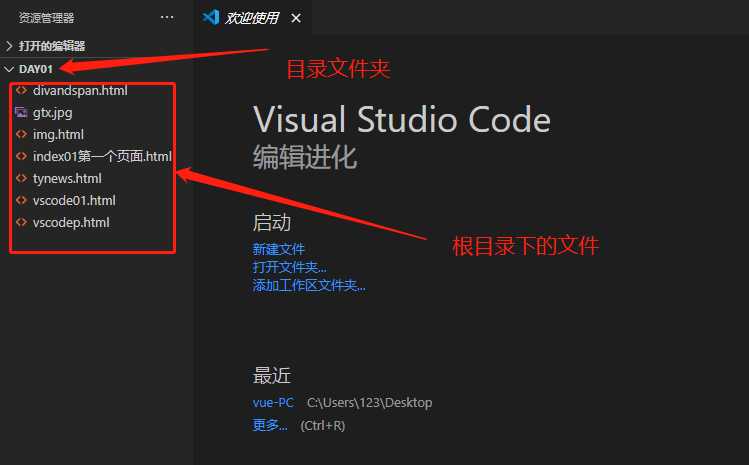Click the 最近 heading
Image resolution: width=749 pixels, height=465 pixels.
271,376
